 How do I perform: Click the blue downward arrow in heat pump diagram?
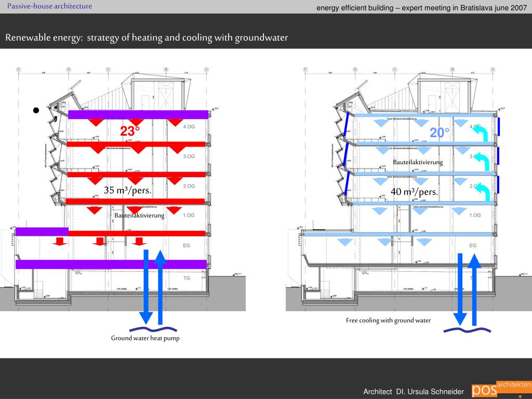pyautogui.click(x=146, y=287)
